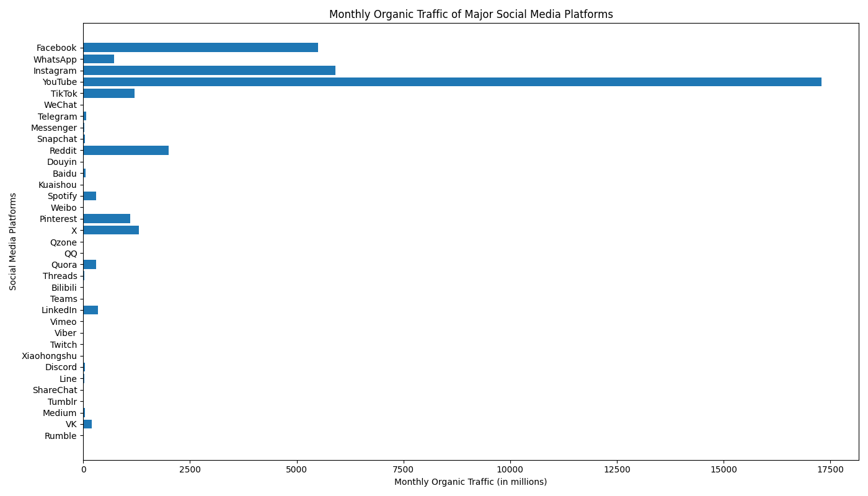Image resolution: width=868 pixels, height=496 pixels.
Task: Click the 'Discord' axis label
Action: [61, 367]
